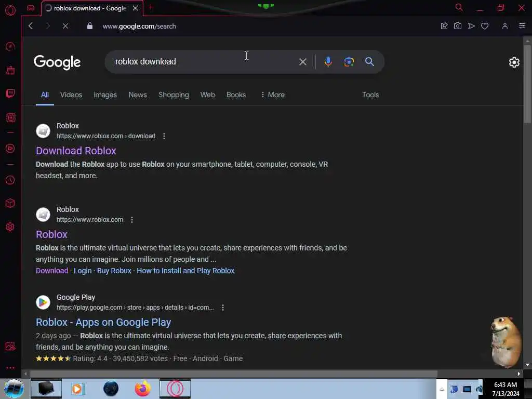Screen dimensions: 532x399
Task: Switch to Shopping results tab
Action: pos(174,95)
